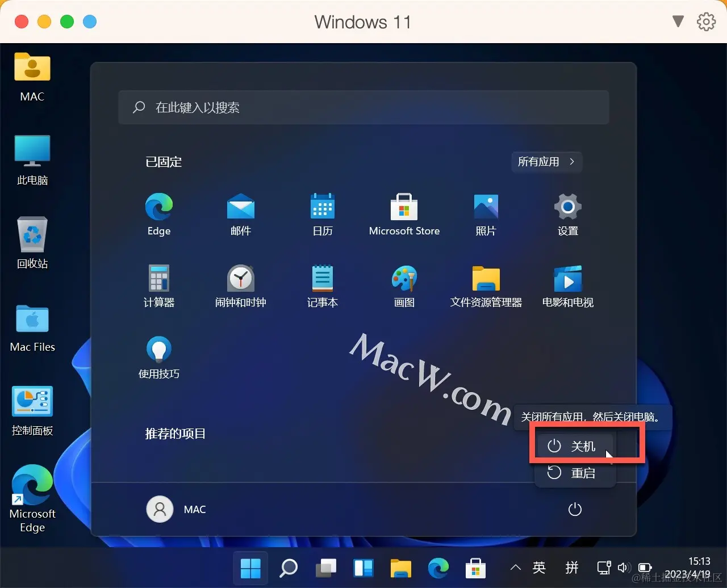Open 设置 settings from pinned apps
Viewport: 727px width, 588px height.
pos(568,215)
